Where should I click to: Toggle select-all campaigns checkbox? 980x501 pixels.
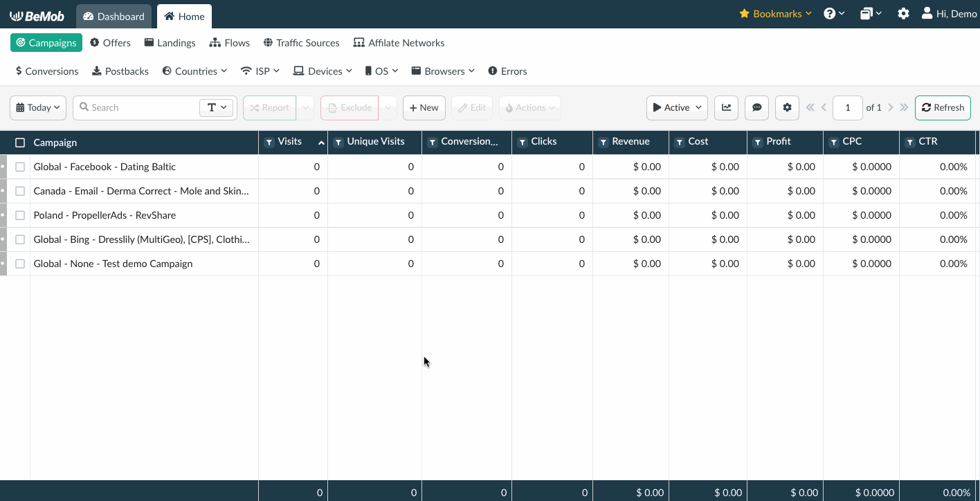(x=20, y=143)
